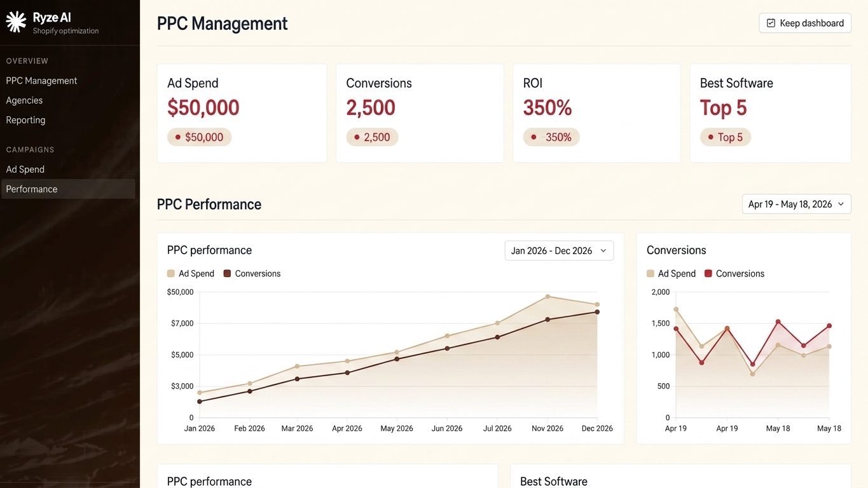Click the red Conversions swatch in Conversions chart

[708, 274]
